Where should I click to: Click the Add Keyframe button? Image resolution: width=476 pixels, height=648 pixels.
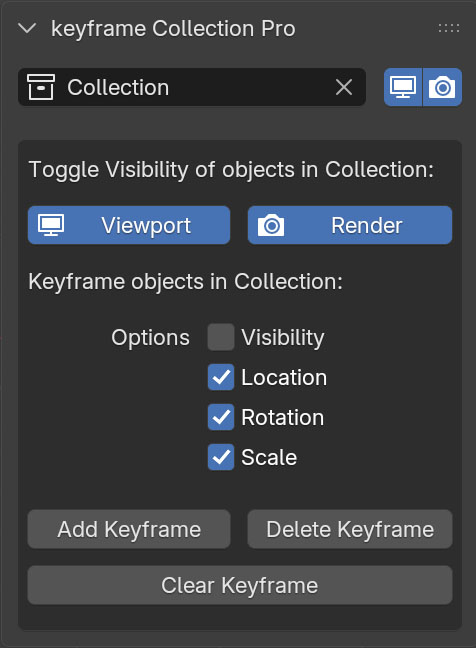click(x=129, y=529)
